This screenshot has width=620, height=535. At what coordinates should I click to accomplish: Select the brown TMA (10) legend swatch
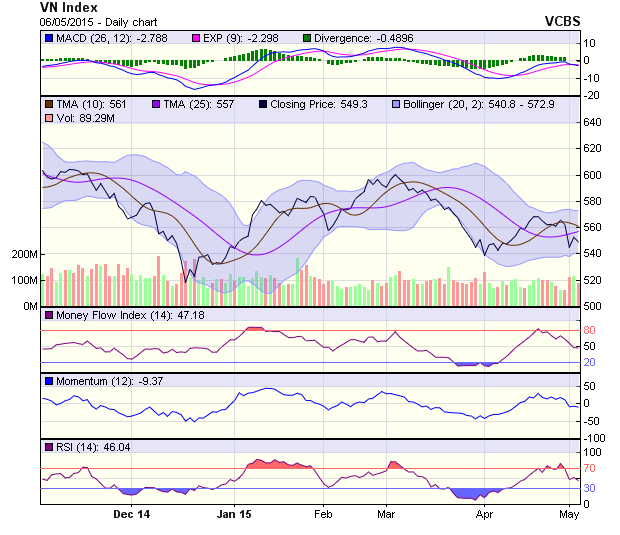(x=49, y=103)
